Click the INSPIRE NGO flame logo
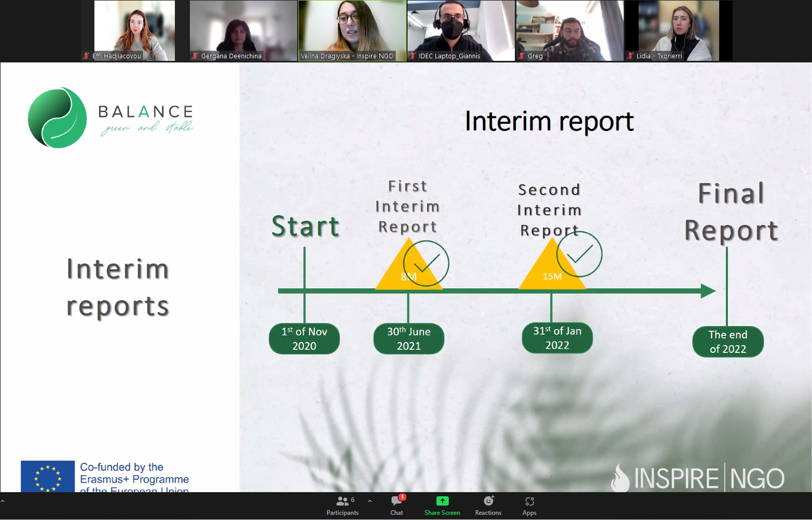Image resolution: width=812 pixels, height=520 pixels. (x=620, y=478)
